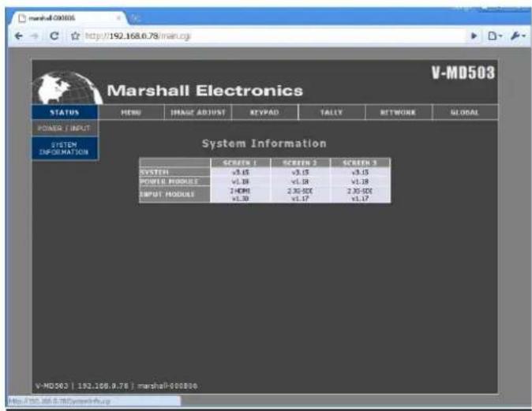The height and width of the screenshot is (411, 532).
Task: Click the SYSTEM row label
Action: (x=174, y=172)
